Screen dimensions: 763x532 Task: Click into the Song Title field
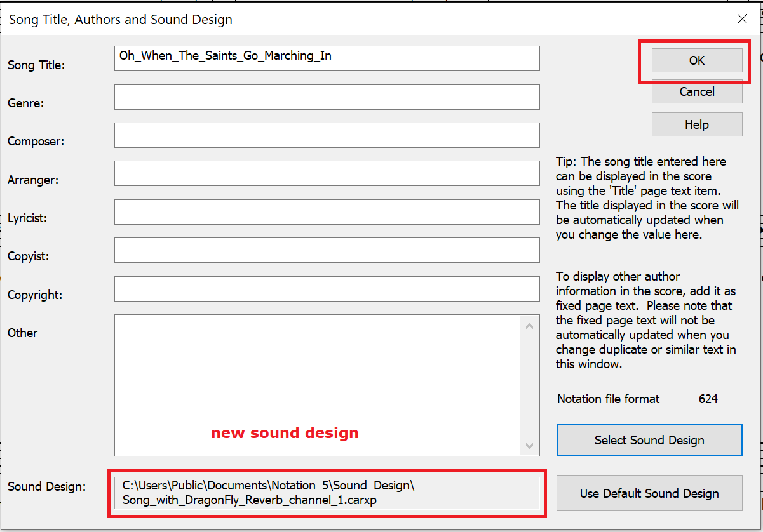tap(327, 58)
